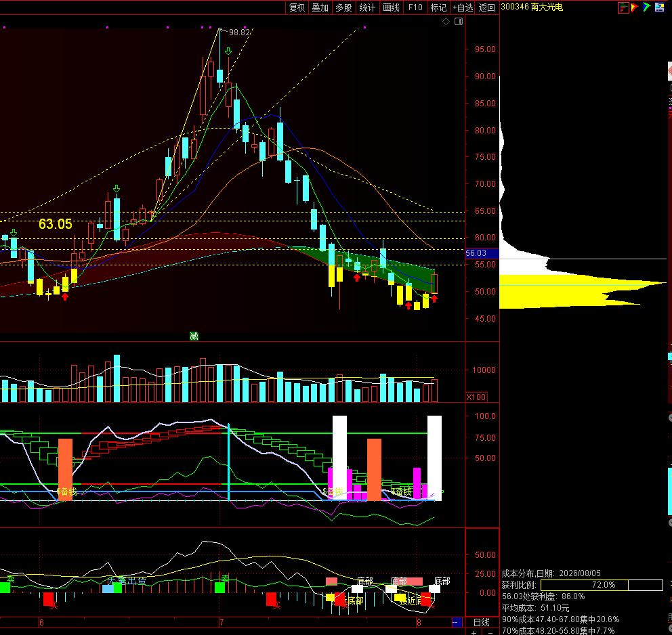Click the red up arrow at rightmost candle
672x635 pixels.
point(434,299)
